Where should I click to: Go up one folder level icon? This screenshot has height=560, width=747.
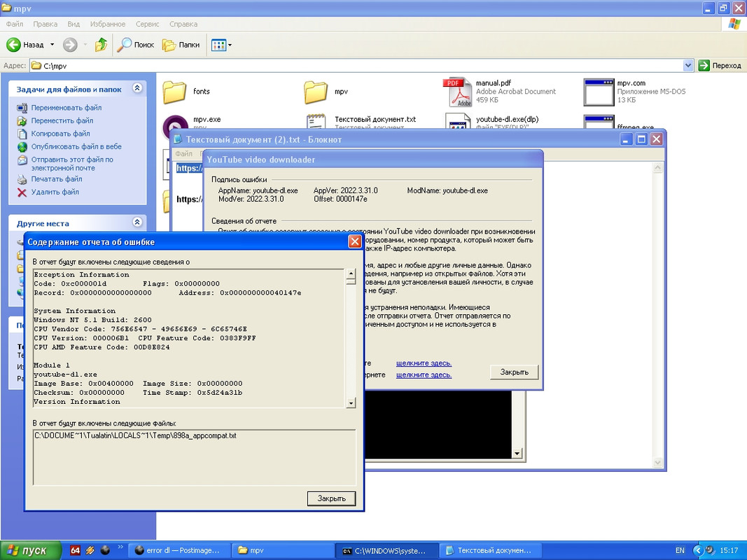click(101, 45)
